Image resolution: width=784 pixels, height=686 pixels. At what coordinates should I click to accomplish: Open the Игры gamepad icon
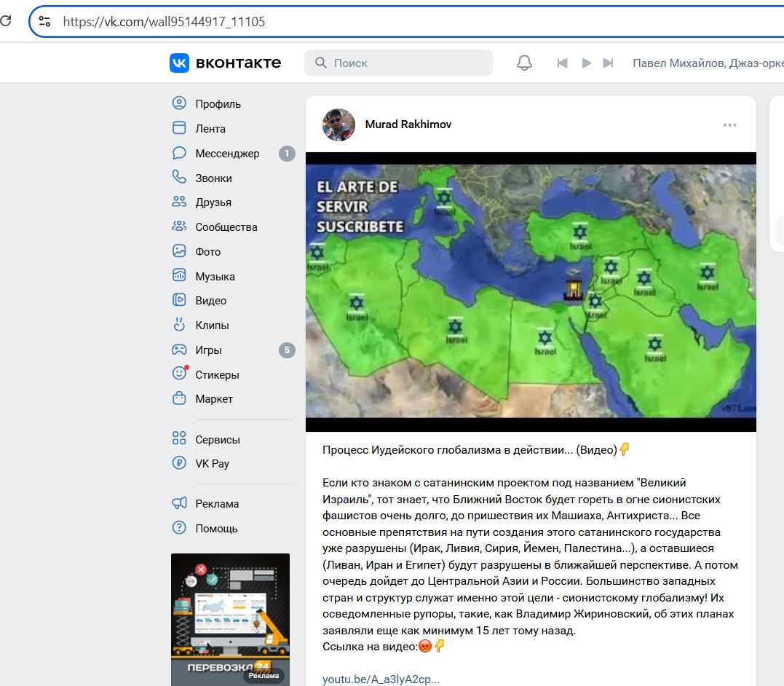point(179,350)
